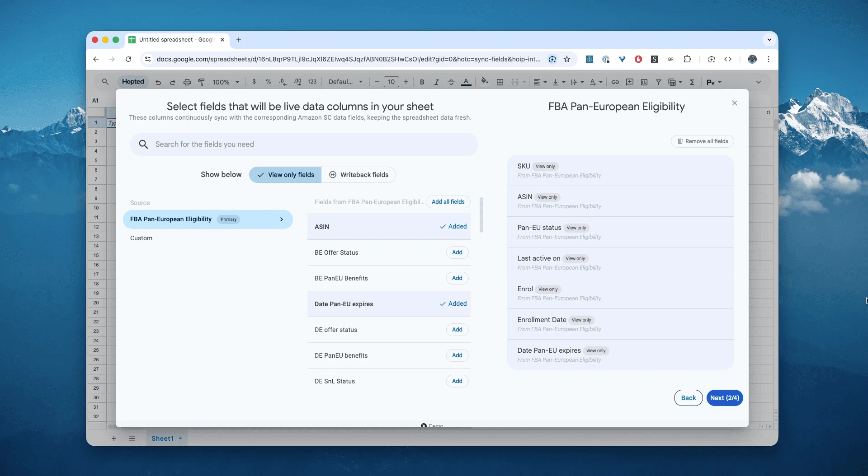Decrease decimal places
Viewport: 868px width, 476px height.
[283, 82]
